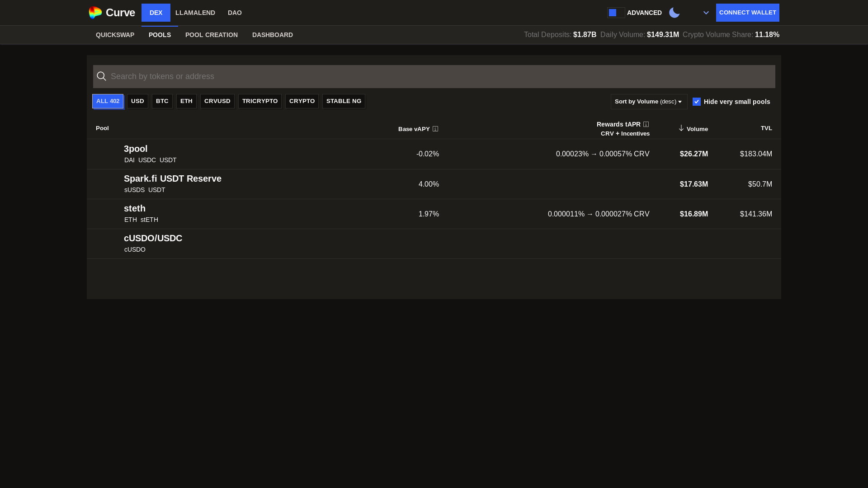Filter pools by STABLE NG

[x=344, y=101]
